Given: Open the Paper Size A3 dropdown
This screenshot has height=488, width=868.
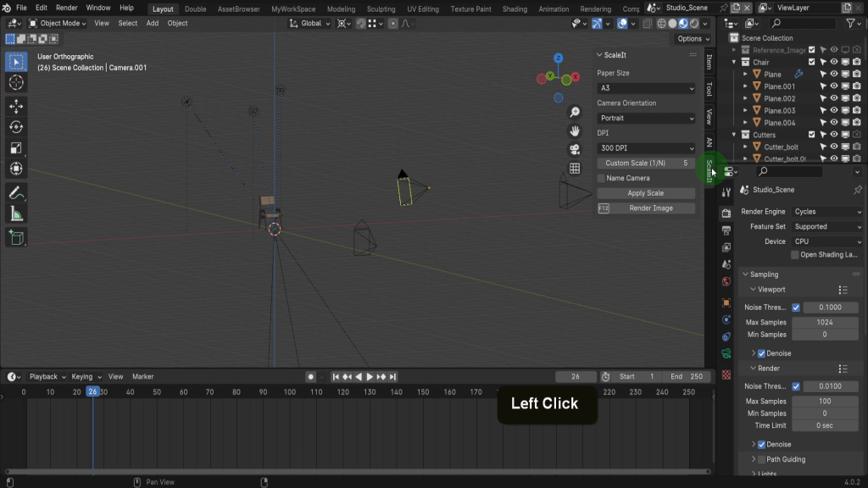Looking at the screenshot, I should coord(646,87).
